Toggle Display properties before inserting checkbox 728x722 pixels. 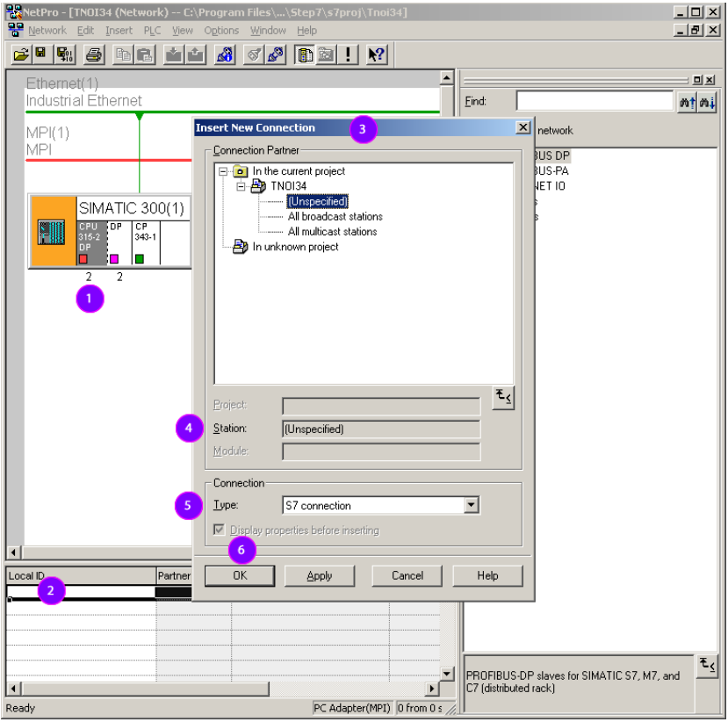tap(220, 530)
